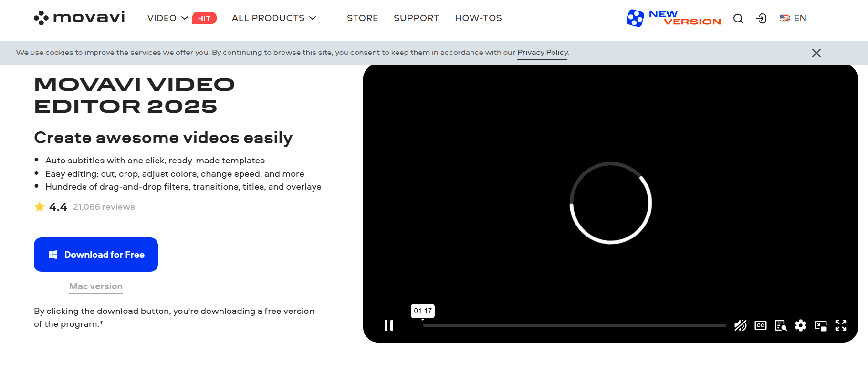Open the HOW-TOS section

(478, 18)
